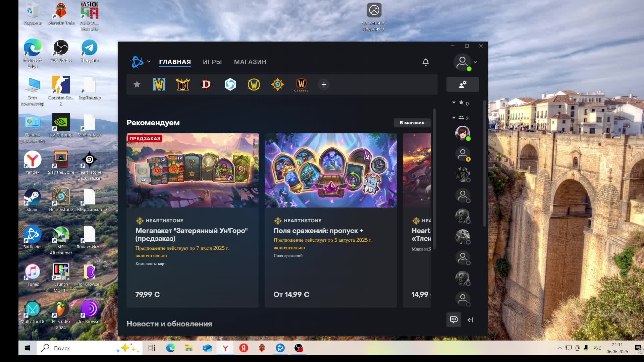644x362 pixels.
Task: Show hidden tray icons chevron
Action: [559, 348]
